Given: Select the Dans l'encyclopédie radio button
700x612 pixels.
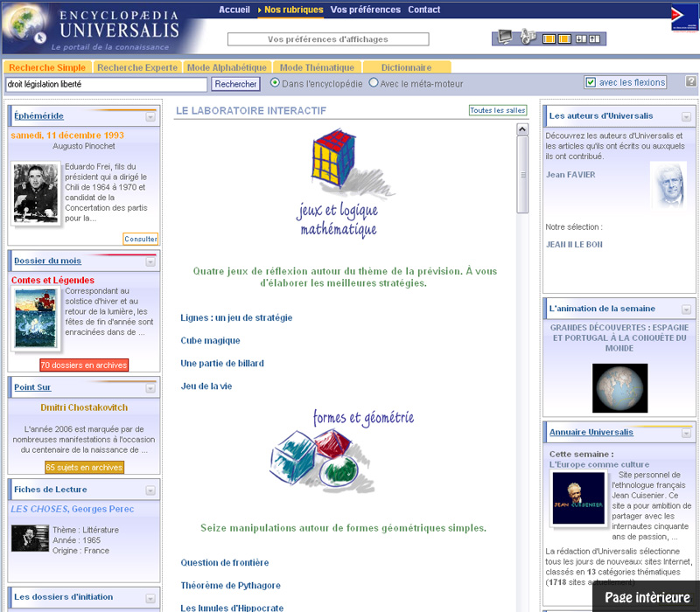Looking at the screenshot, I should tap(275, 83).
